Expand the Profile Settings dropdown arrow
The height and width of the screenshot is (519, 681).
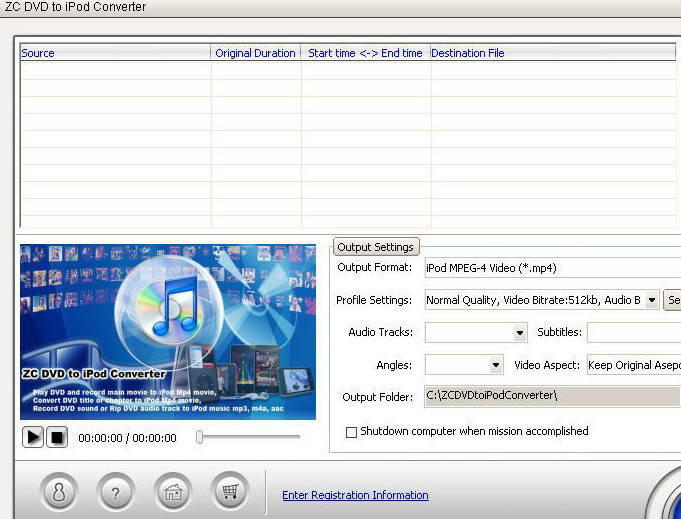pos(652,300)
